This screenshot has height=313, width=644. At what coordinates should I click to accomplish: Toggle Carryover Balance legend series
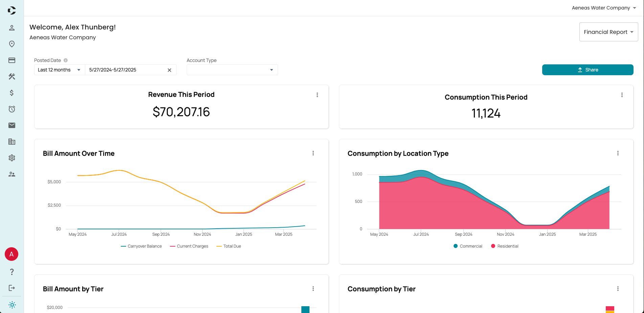[x=141, y=246]
